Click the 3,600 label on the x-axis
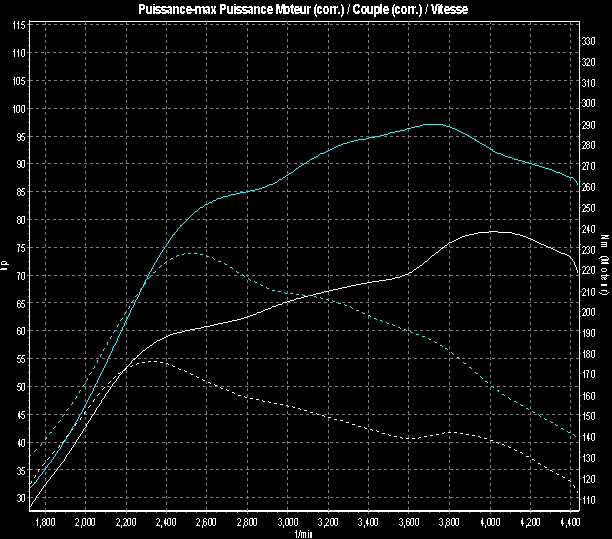Viewport: 612px width, 539px height. click(408, 521)
